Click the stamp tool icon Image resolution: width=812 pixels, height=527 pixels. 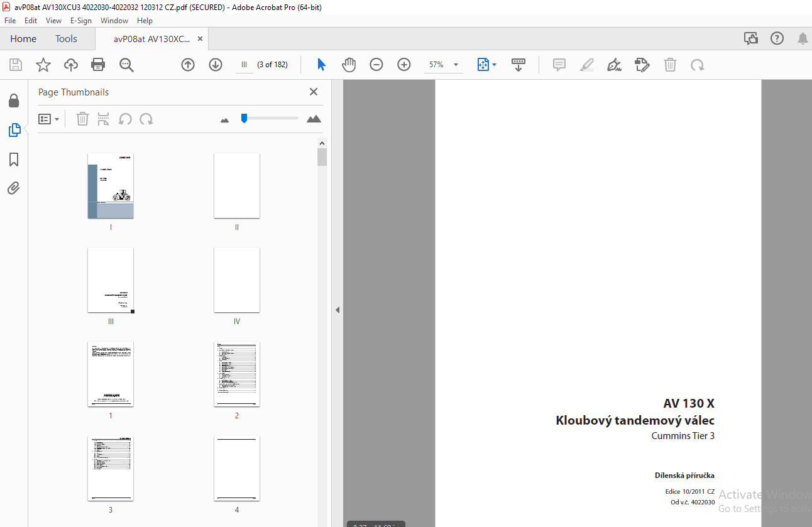[x=642, y=65]
